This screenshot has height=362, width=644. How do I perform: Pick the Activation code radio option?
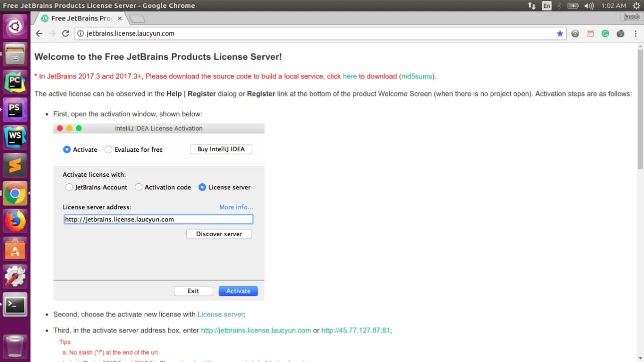click(x=163, y=187)
